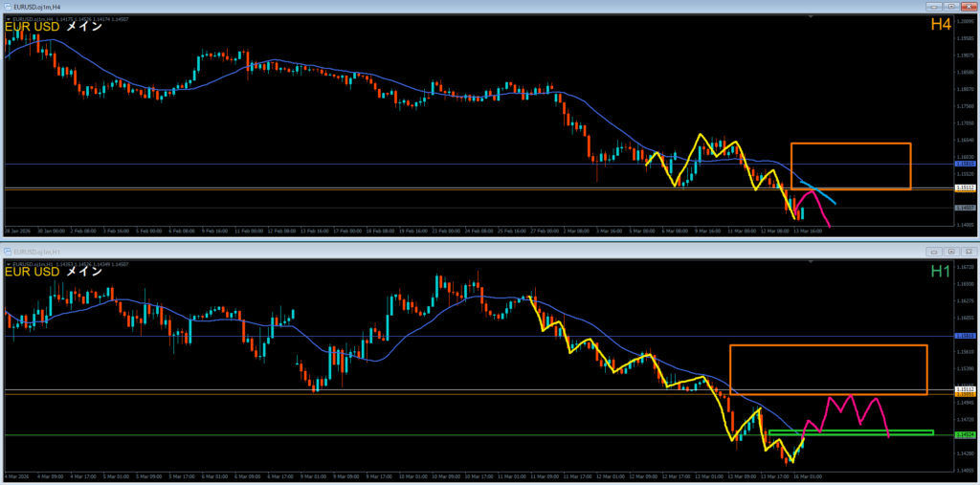980x485 pixels.
Task: Maximize the H4 chart window
Action: [953, 6]
